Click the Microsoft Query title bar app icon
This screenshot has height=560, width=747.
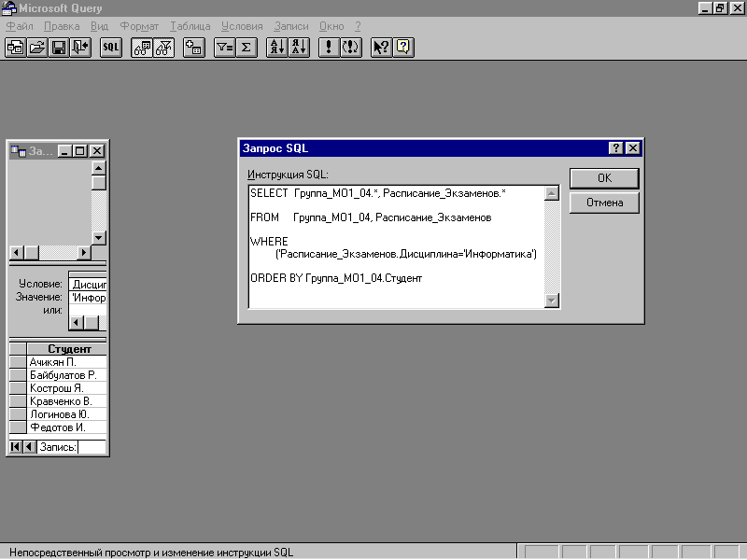pyautogui.click(x=8, y=8)
